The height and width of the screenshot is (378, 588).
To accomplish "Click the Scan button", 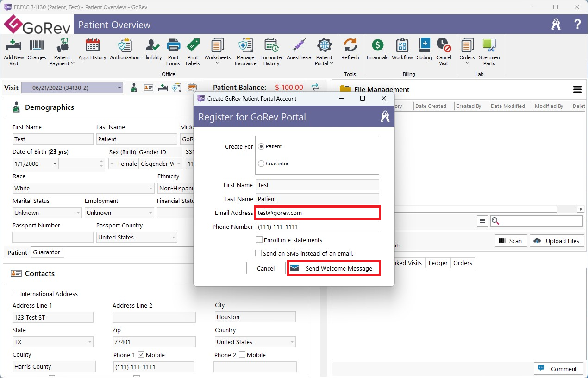I will click(x=511, y=241).
